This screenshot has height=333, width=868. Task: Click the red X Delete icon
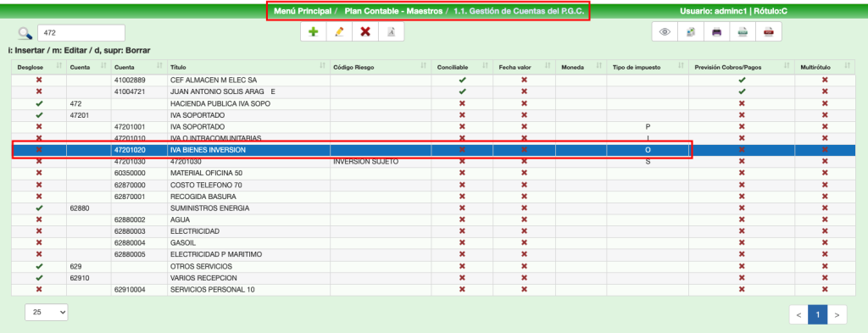365,32
